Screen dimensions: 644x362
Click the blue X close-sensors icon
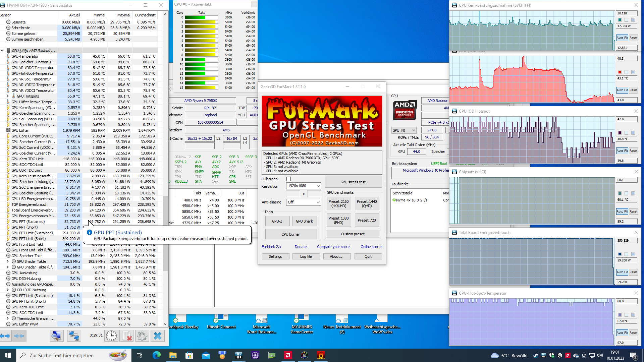[158, 336]
